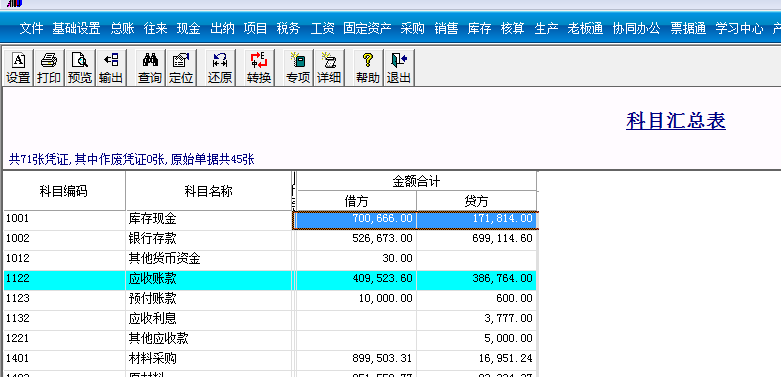Click the 输出 export icon
781x377 pixels.
pyautogui.click(x=111, y=68)
